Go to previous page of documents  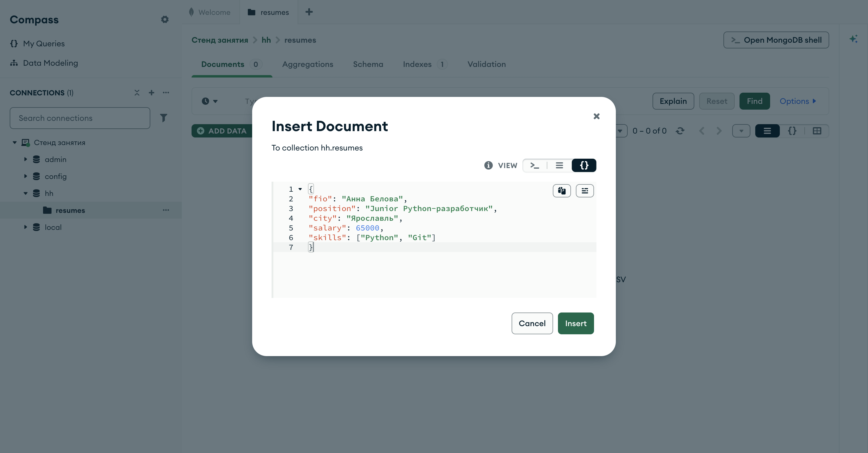[702, 131]
